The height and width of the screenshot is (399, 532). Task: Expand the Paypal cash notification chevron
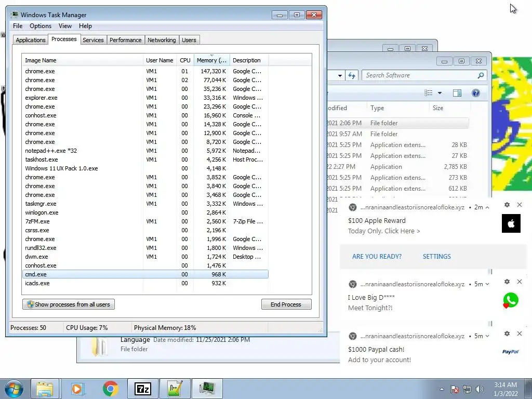click(487, 336)
